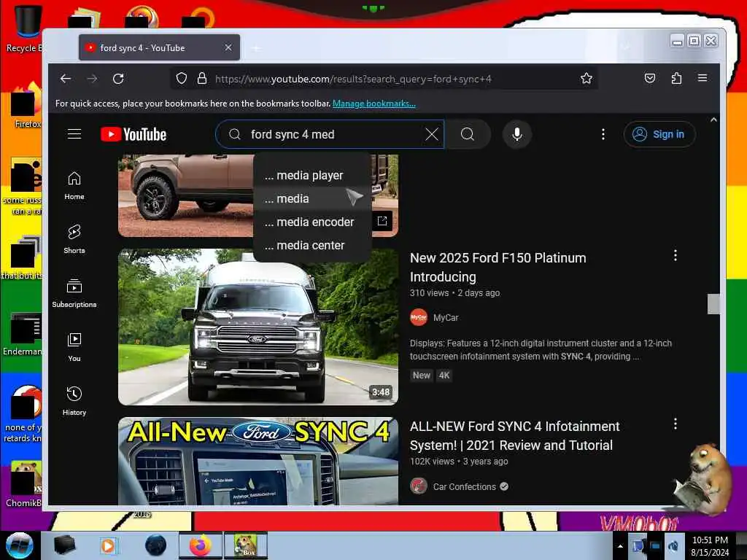Image resolution: width=747 pixels, height=560 pixels.
Task: Open the clock showing 10:51 PM
Action: tap(710, 545)
